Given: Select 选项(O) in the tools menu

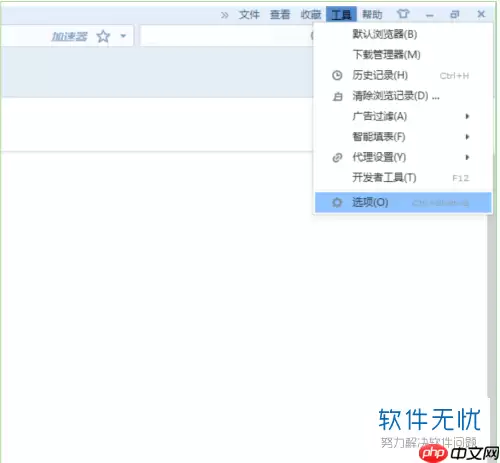Looking at the screenshot, I should (x=403, y=202).
